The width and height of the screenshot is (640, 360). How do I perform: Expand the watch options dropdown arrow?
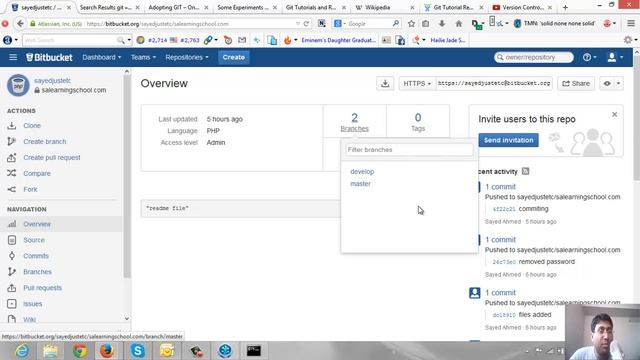pyautogui.click(x=618, y=83)
